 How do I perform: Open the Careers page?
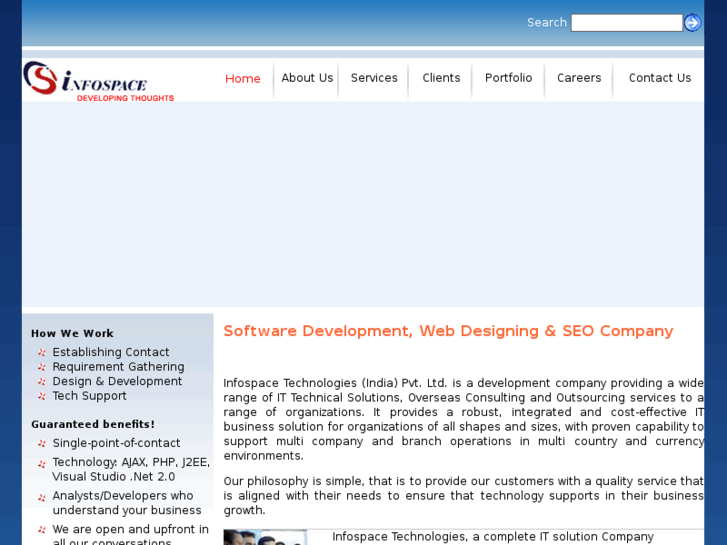[579, 78]
